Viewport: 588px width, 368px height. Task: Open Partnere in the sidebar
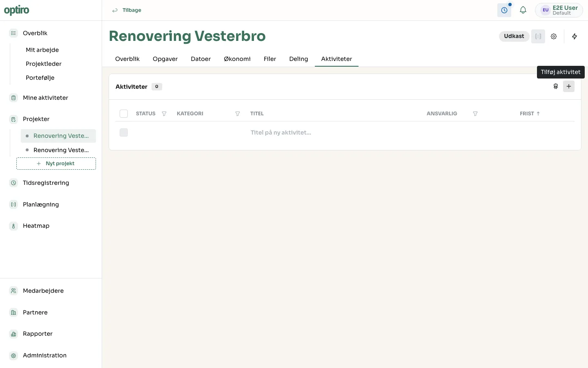pos(35,312)
